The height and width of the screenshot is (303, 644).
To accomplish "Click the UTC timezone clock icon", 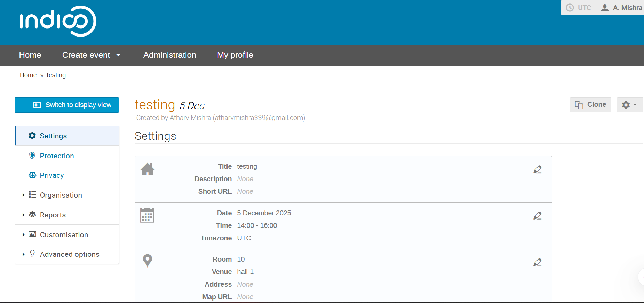I will click(x=570, y=8).
